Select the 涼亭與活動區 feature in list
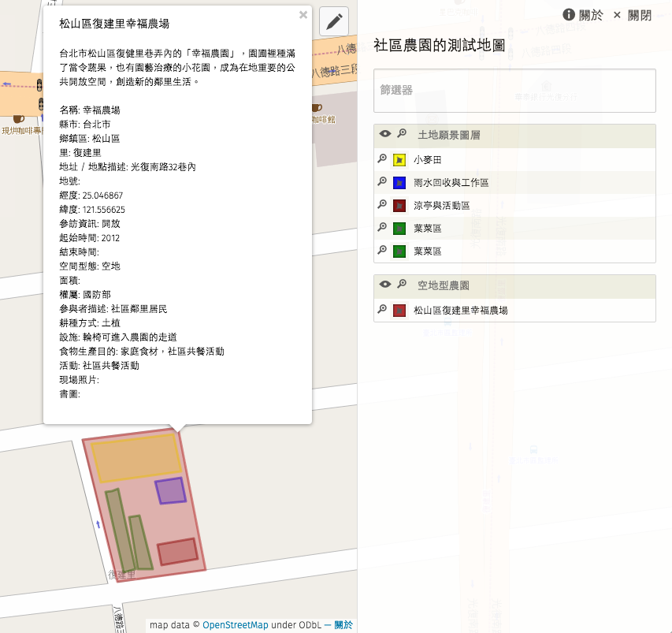 coord(442,206)
